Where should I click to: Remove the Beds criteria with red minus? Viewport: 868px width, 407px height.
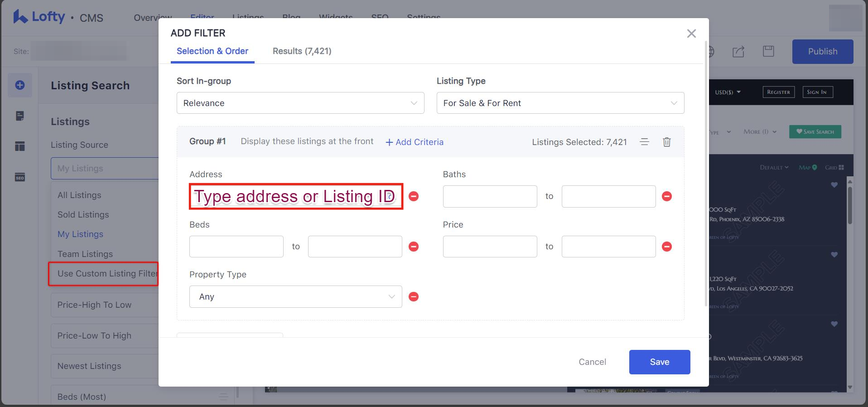(414, 247)
